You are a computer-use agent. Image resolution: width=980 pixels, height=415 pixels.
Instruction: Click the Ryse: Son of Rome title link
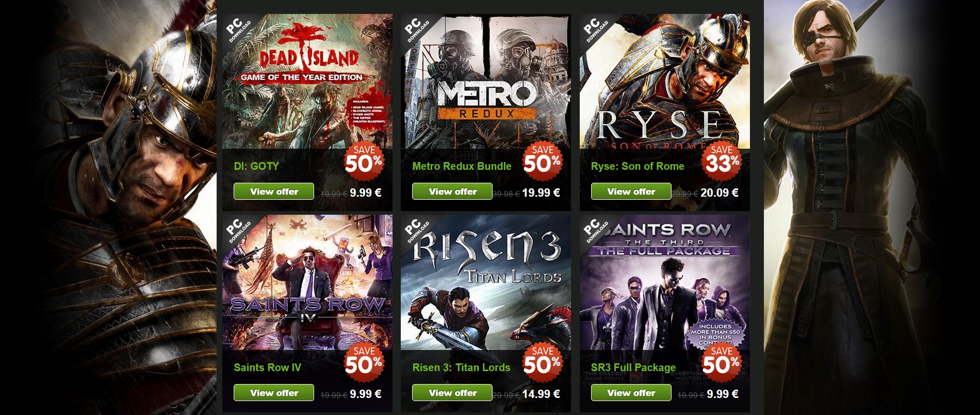pyautogui.click(x=638, y=166)
